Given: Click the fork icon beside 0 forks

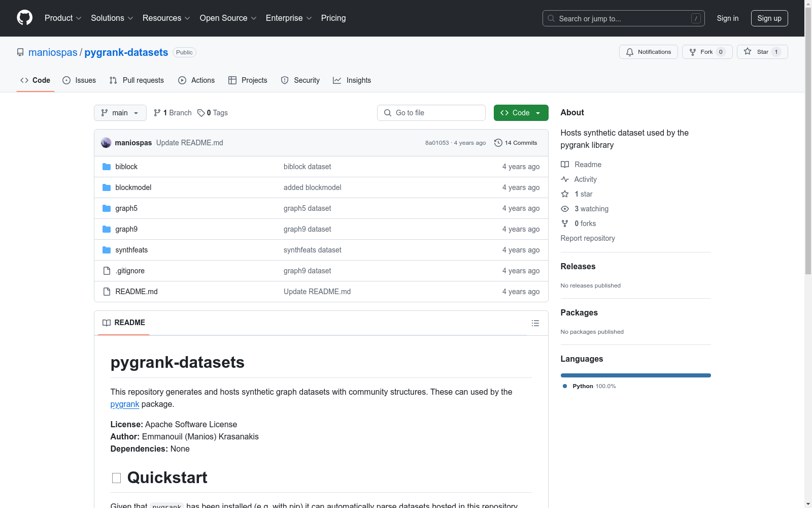Looking at the screenshot, I should (x=565, y=224).
